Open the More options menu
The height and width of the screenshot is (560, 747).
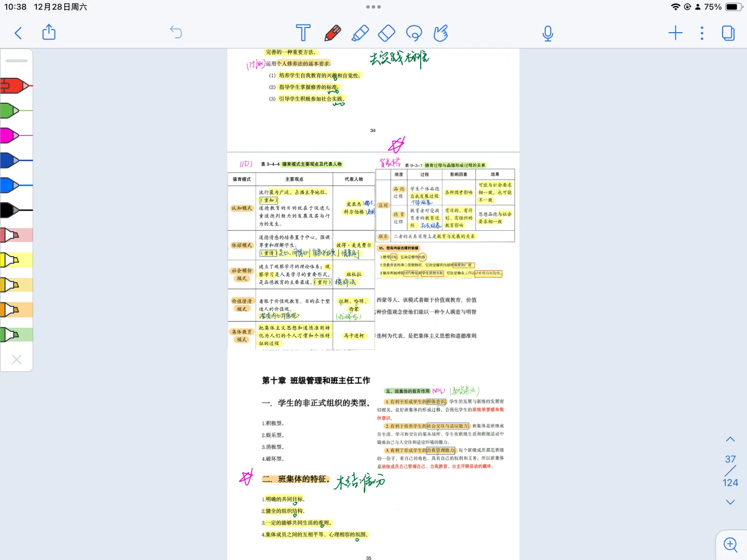702,33
